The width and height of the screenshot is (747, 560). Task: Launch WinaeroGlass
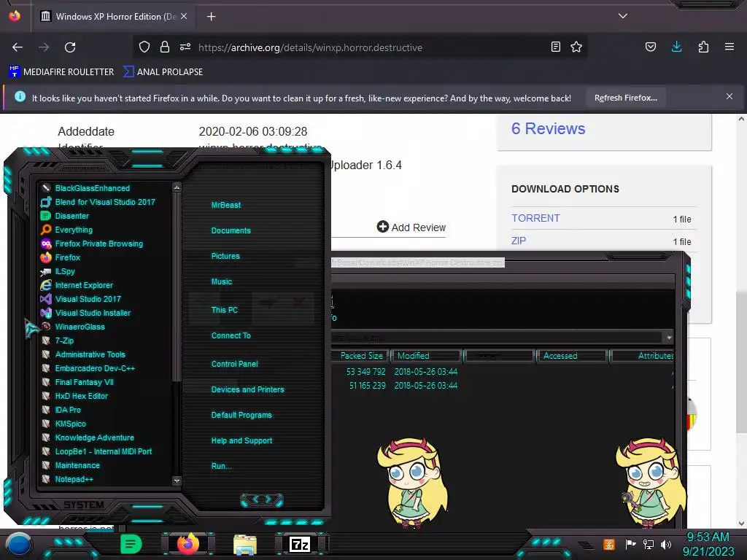(x=74, y=327)
